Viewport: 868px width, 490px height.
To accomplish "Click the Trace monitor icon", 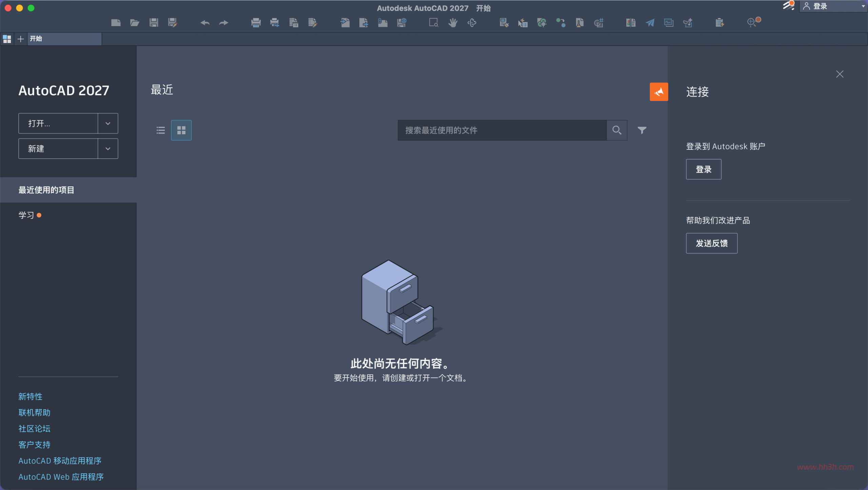I will (x=669, y=23).
